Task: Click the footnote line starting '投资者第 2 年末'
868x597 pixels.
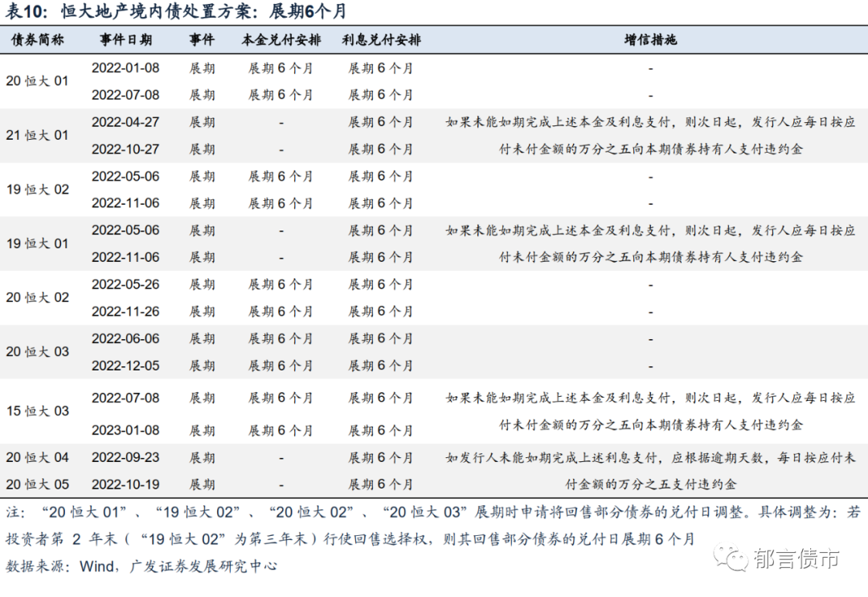Action: click(350, 539)
